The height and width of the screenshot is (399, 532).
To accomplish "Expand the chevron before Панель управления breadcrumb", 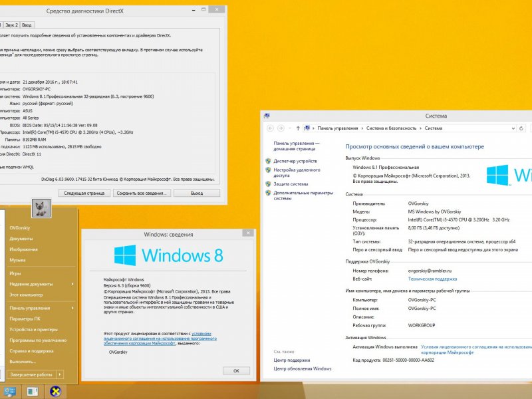I will tap(313, 128).
